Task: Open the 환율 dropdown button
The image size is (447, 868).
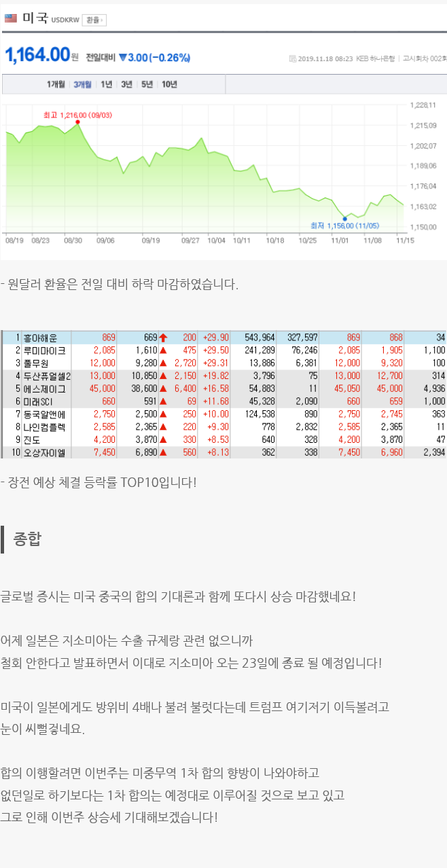Action: point(94,20)
